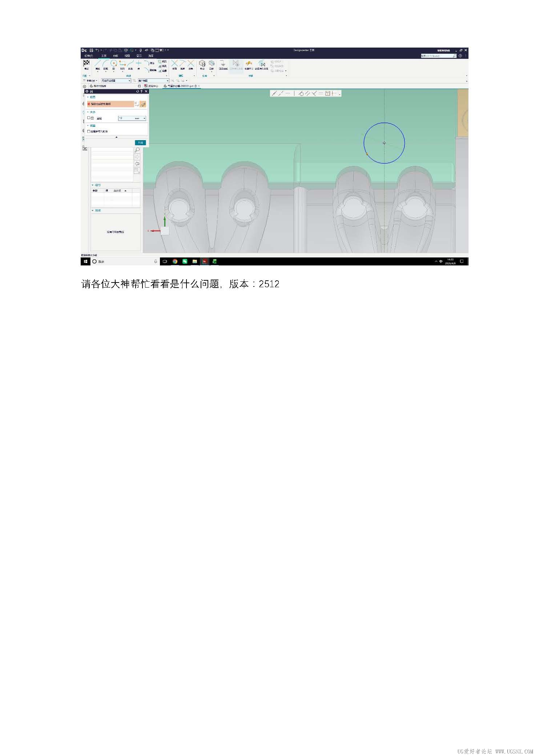This screenshot has width=535, height=756.
Task: Click the 关闭 button in Circle dialog
Action: [x=141, y=143]
